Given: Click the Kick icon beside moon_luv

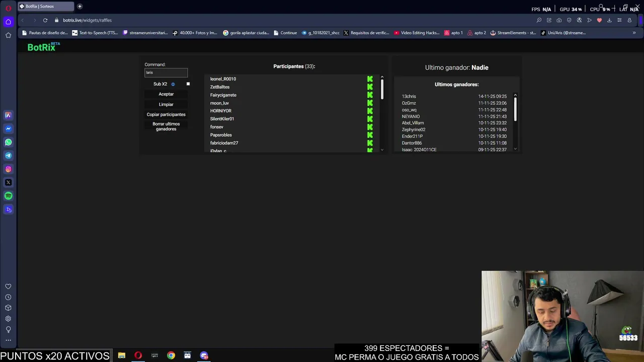Looking at the screenshot, I should pos(370,103).
